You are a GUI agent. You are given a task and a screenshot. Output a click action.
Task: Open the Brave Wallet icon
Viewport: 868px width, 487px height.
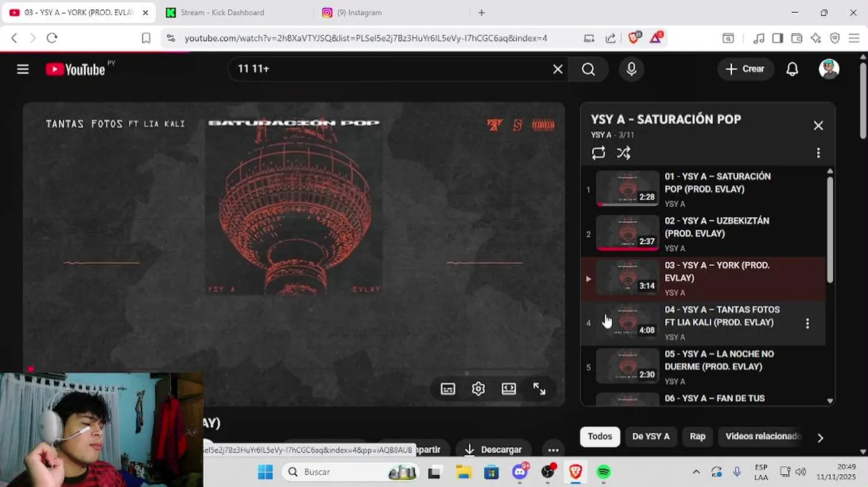tap(796, 39)
